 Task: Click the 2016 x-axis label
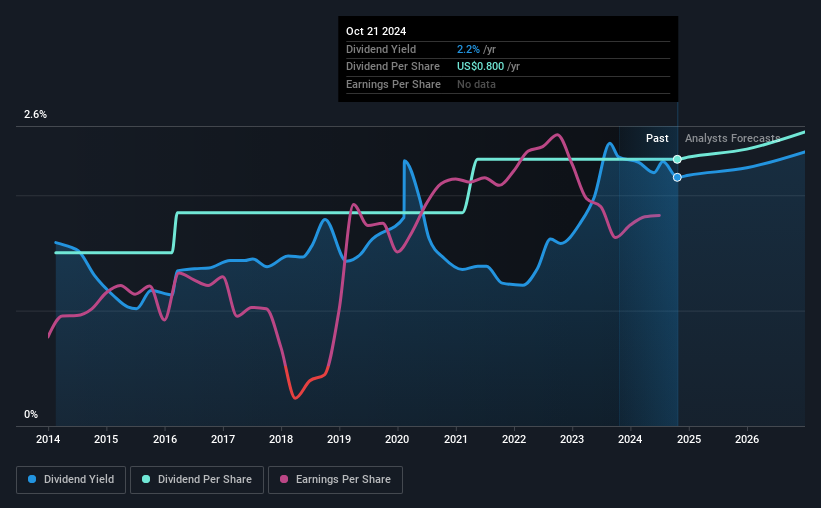click(x=165, y=439)
